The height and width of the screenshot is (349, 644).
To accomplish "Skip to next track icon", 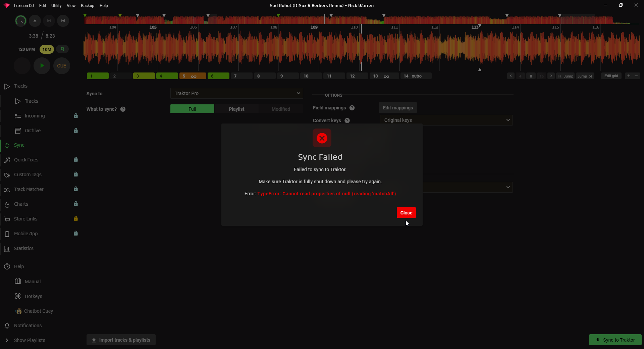I will [63, 21].
